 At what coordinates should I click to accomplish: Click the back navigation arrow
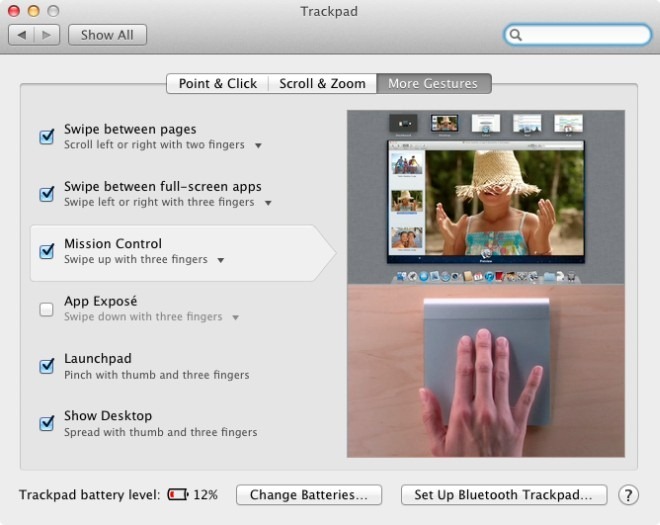[21, 35]
